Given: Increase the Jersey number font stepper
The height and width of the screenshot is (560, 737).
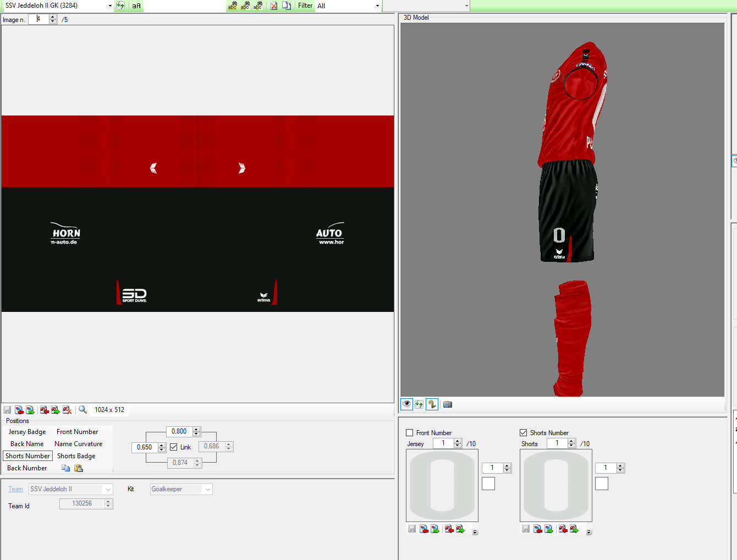Looking at the screenshot, I should pos(458,441).
